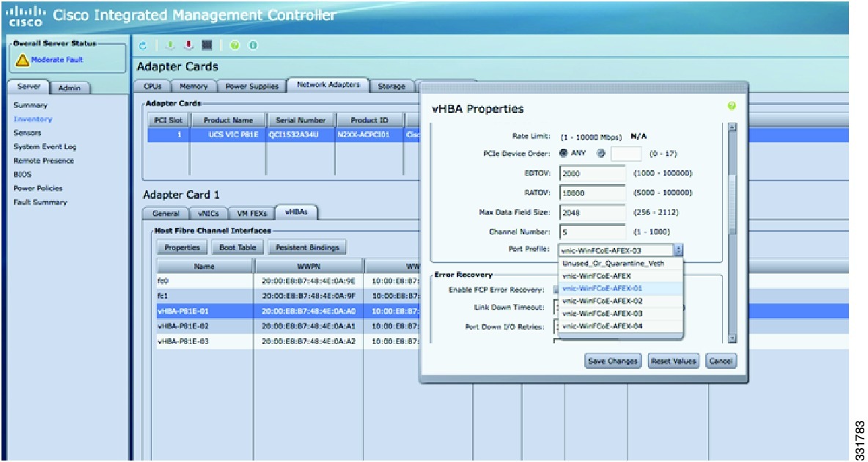Choose vnic-WinFCoE-AFEX-02 from the Port Profile list
This screenshot has width=868, height=462.
tap(620, 301)
